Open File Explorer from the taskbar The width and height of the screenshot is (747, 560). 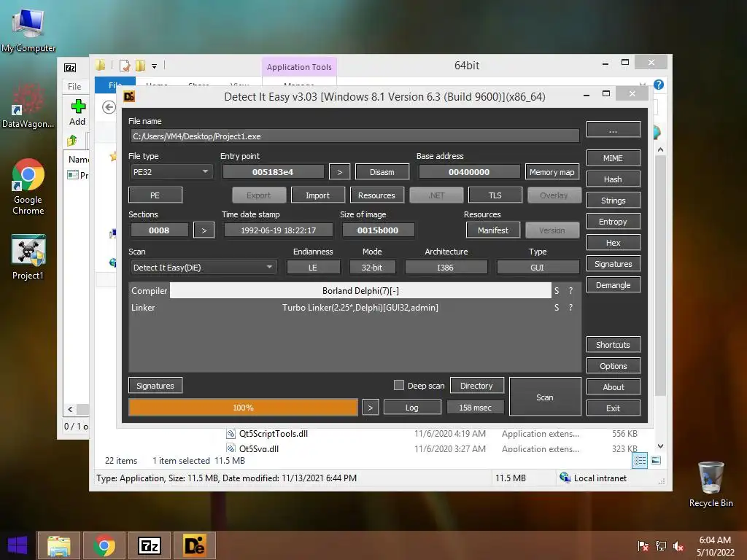58,545
